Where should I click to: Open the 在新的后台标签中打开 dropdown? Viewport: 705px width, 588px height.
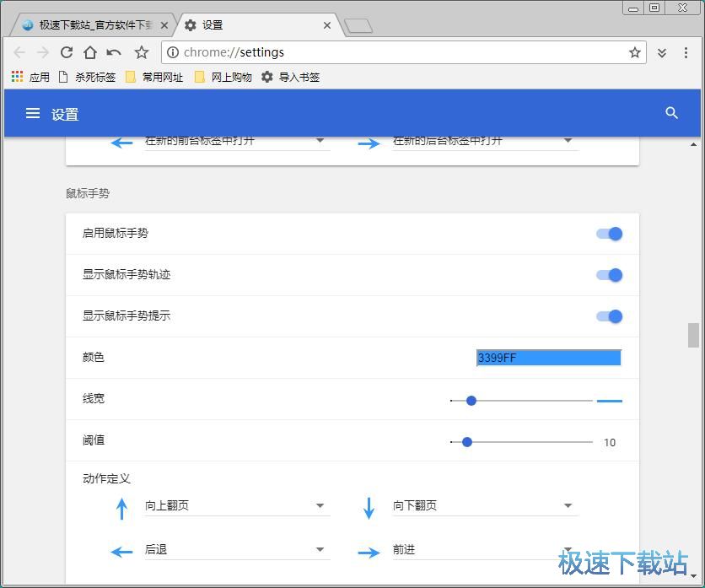(x=485, y=142)
